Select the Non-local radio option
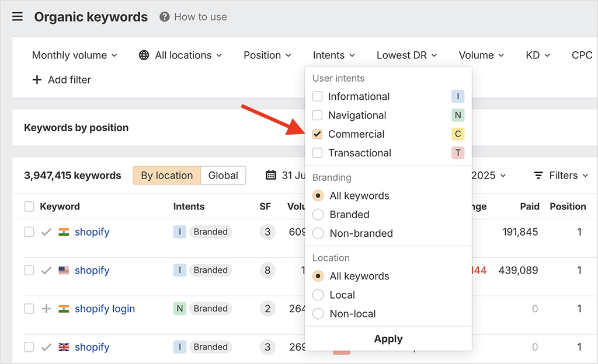 point(318,314)
